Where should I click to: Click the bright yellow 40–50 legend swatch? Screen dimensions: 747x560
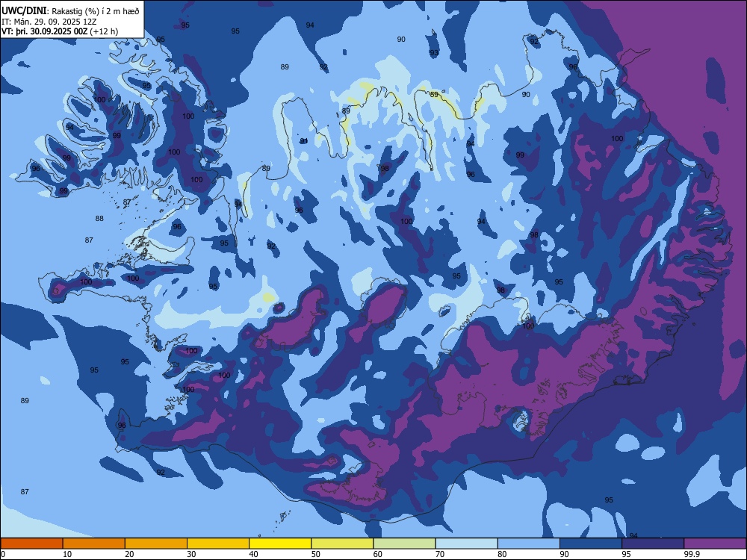[x=280, y=544]
